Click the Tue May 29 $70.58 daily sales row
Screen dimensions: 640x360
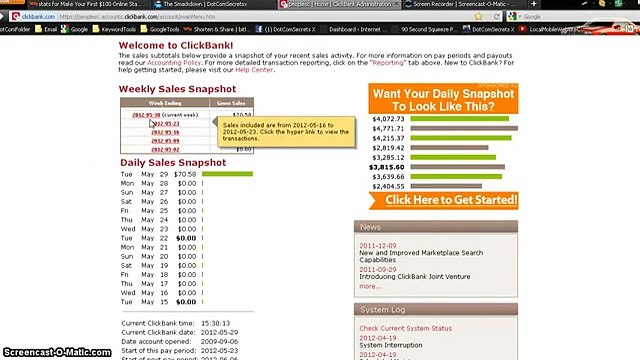187,174
